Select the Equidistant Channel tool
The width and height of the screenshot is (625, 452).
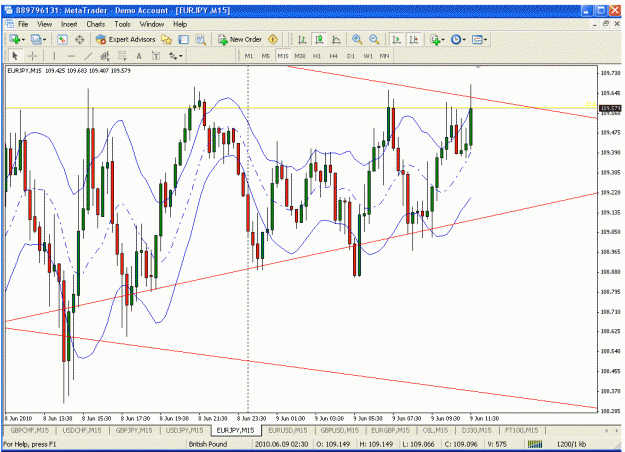105,56
